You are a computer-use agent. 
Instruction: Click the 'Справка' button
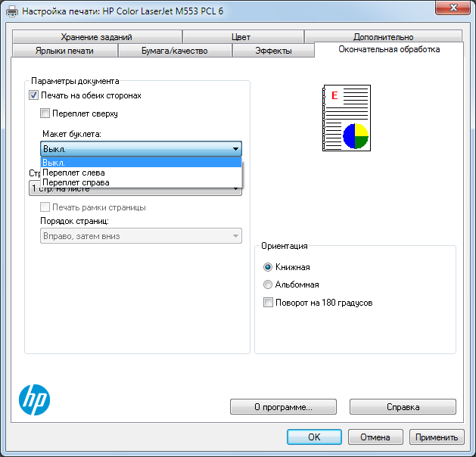[403, 406]
